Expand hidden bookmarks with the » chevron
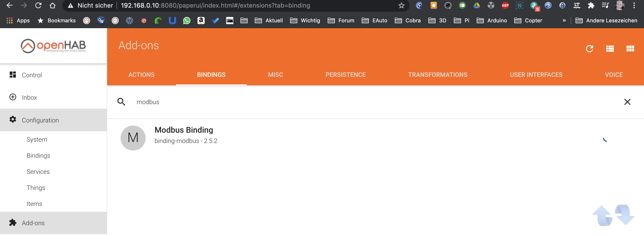644x235 pixels. click(564, 21)
